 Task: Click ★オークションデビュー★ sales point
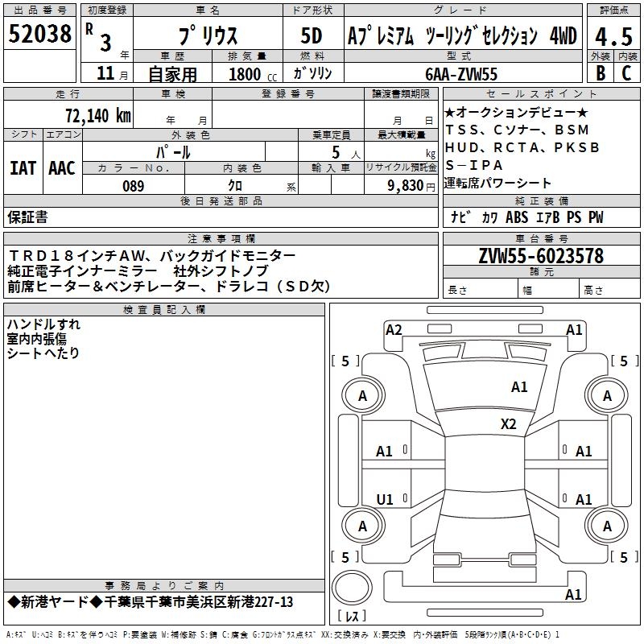[516, 112]
